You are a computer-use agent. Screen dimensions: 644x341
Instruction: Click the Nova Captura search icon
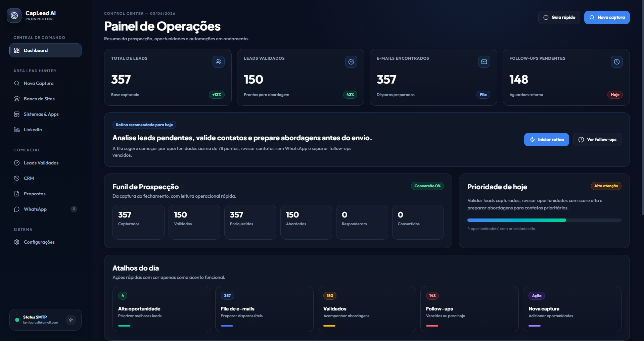coord(17,83)
